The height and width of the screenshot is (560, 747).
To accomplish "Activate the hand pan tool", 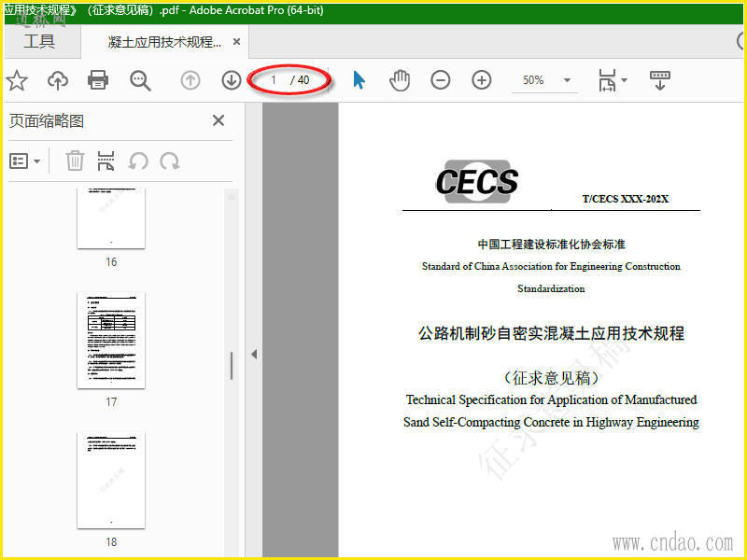I will click(400, 80).
